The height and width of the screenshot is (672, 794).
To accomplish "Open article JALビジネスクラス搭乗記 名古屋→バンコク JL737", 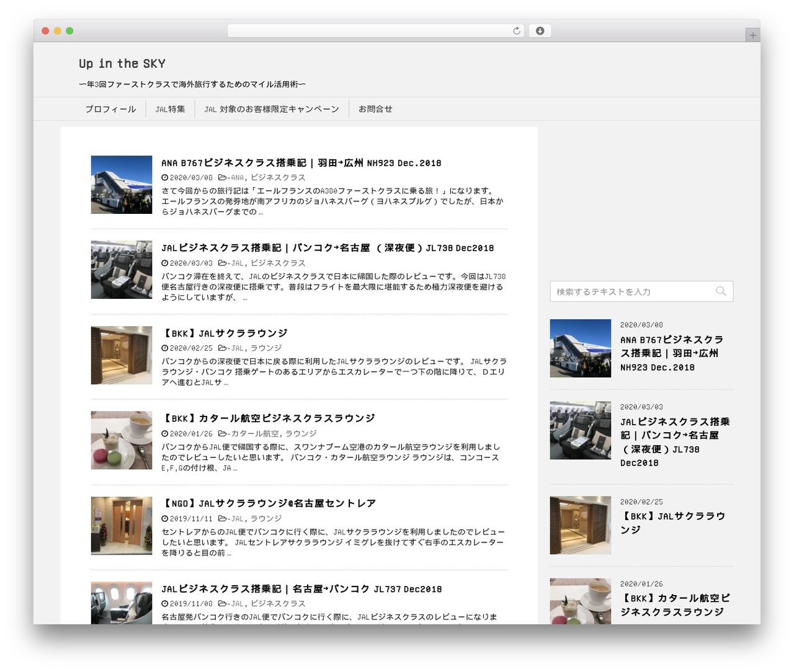I will point(301,589).
